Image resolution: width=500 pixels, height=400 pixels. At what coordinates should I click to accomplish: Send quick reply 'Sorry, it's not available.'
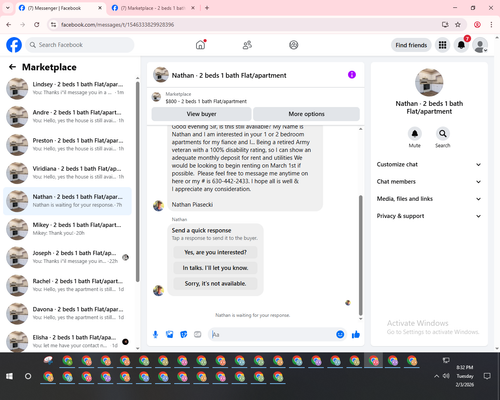[215, 283]
